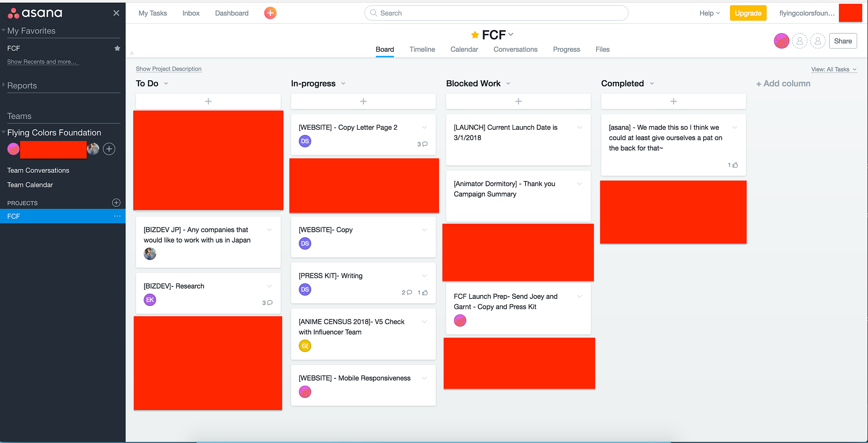
Task: Open comments on PRESS KIT Writing card
Action: pos(407,292)
